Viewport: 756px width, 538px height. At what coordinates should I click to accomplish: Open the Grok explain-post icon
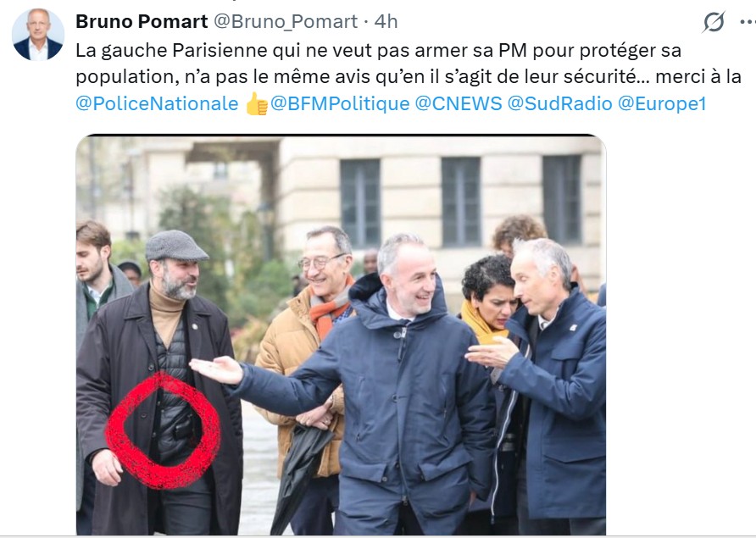714,22
